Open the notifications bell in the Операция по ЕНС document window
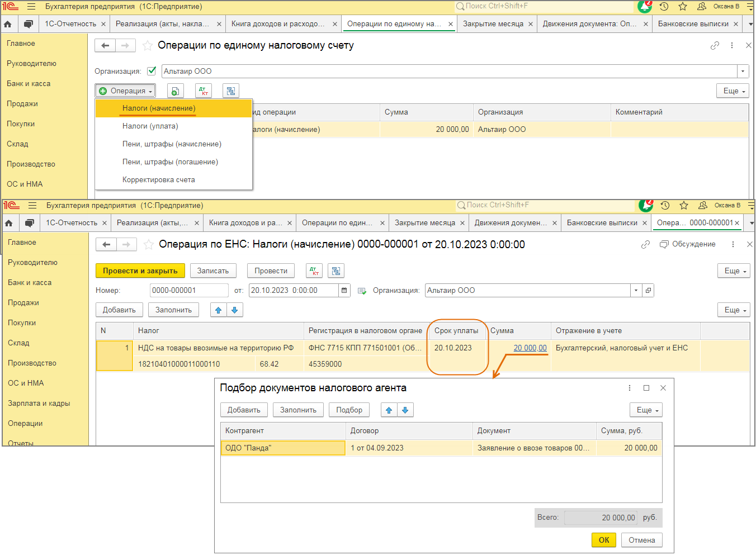Screen dimensions: 756x555 [646, 205]
